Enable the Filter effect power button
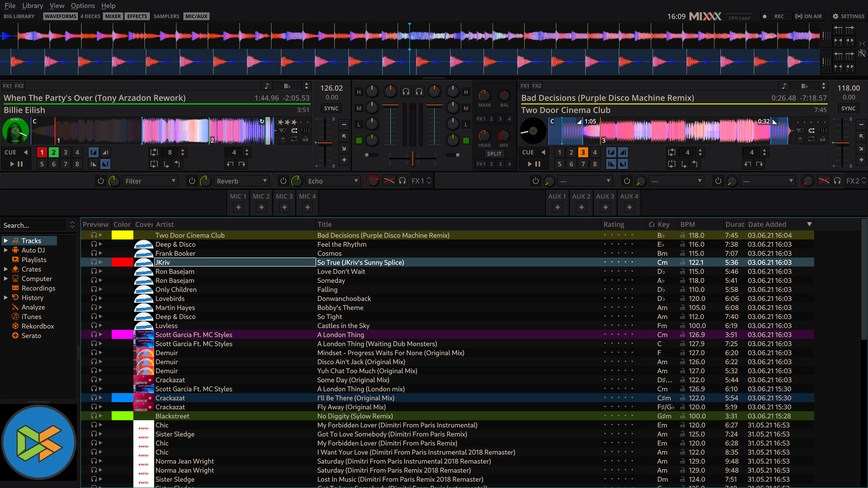Screen dimensions: 868x488 [100, 181]
